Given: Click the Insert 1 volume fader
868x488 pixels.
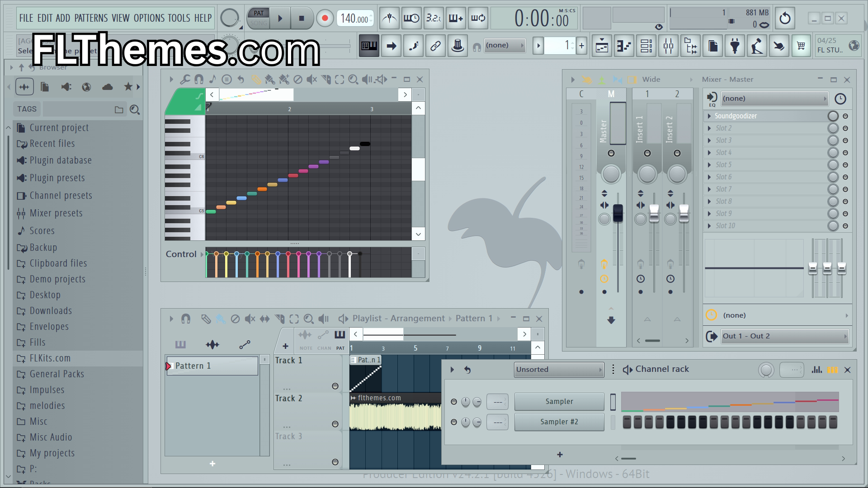Looking at the screenshot, I should pyautogui.click(x=654, y=213).
